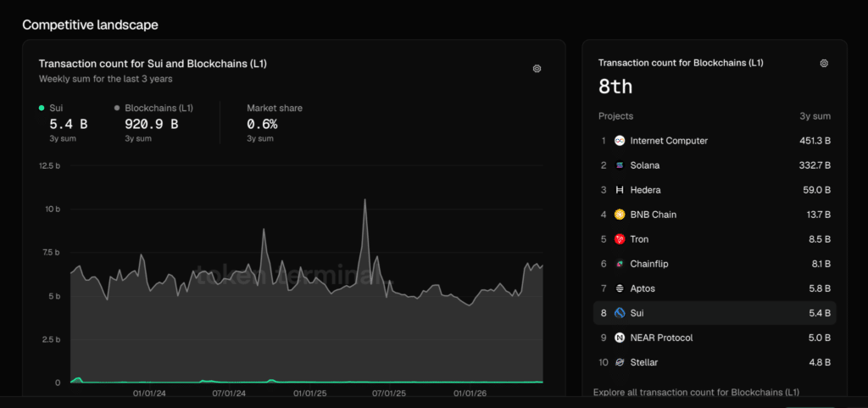Click the 8.1 B value
Screen dimensions: 868x408
coord(820,264)
